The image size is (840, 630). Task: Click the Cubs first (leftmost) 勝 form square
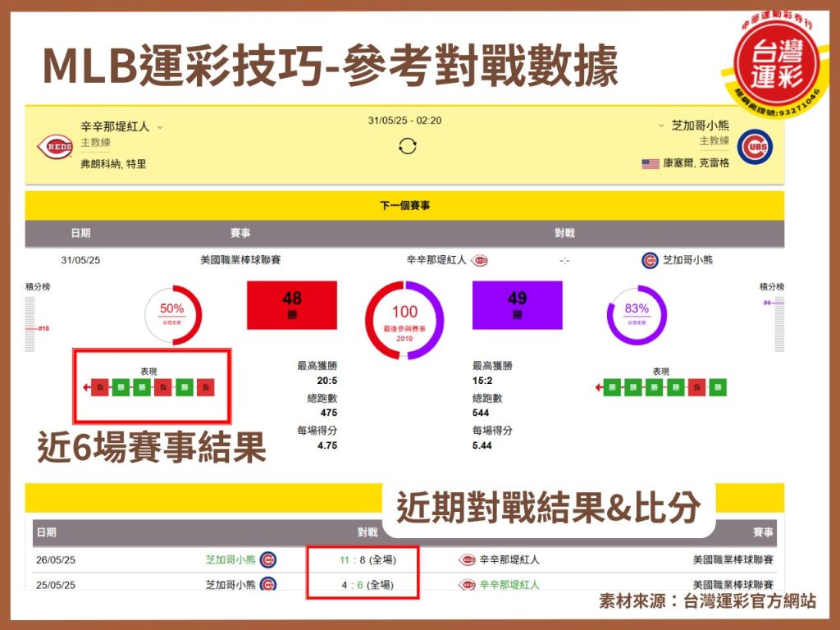tap(612, 387)
